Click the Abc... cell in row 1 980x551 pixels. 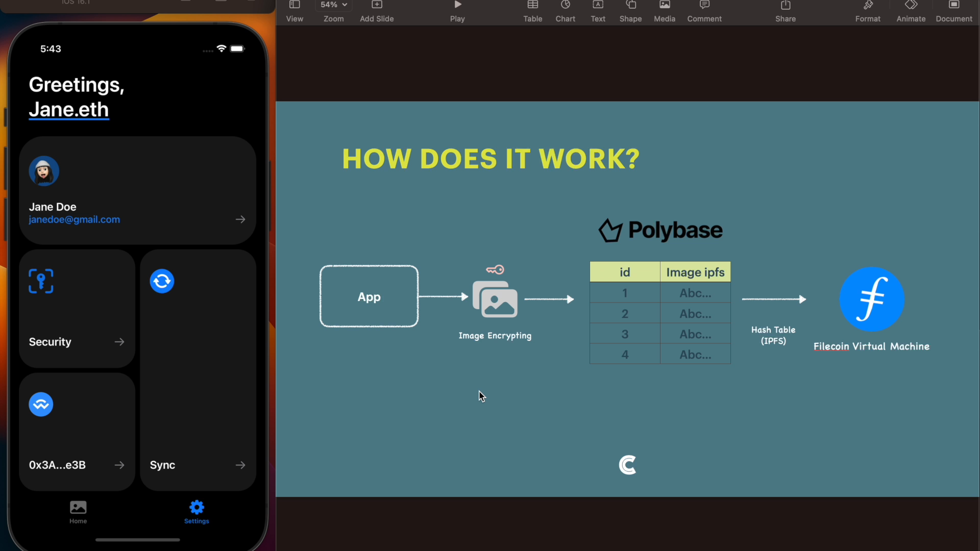tap(695, 293)
